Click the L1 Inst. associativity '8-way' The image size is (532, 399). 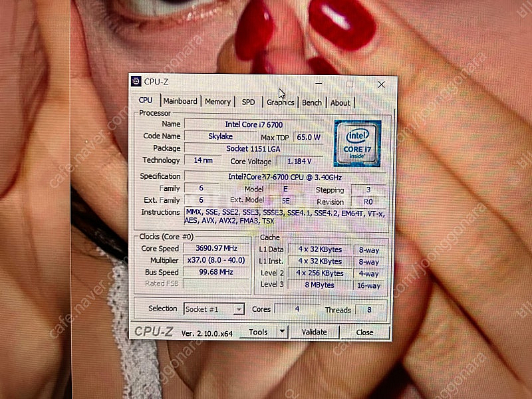[369, 262]
